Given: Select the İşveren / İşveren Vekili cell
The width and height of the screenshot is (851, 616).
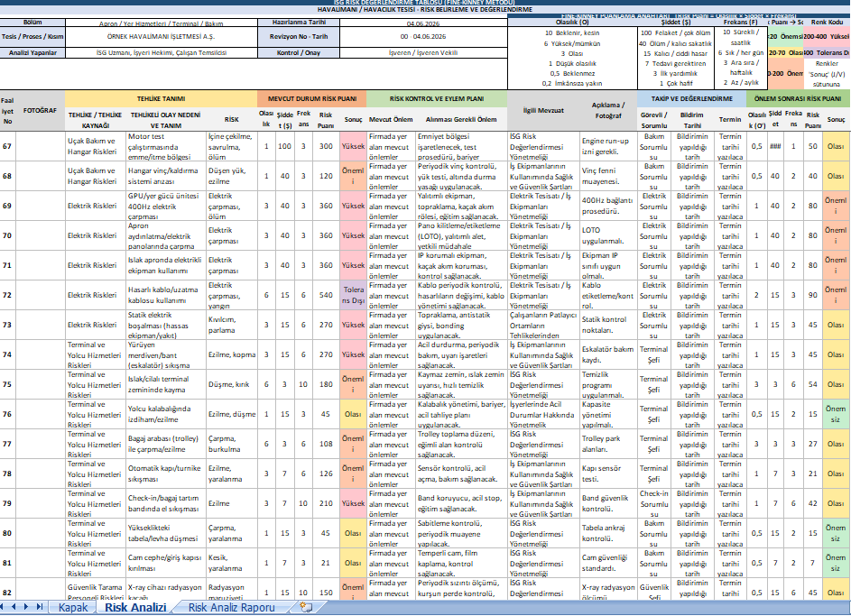Looking at the screenshot, I should click(x=423, y=53).
